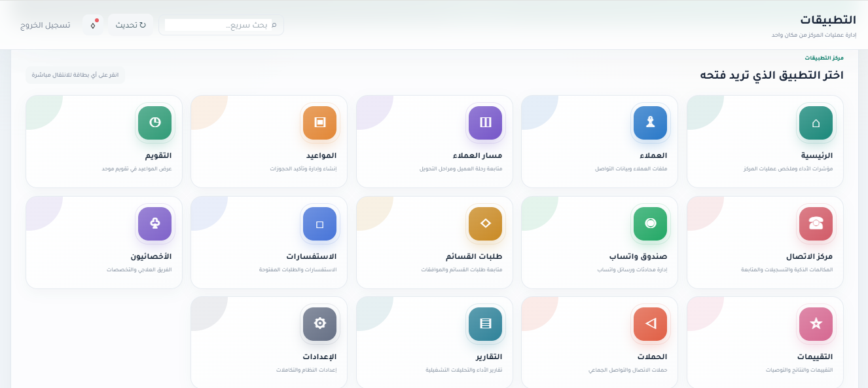Viewport: 868px width, 388px height.
Task: Click the مركز الاتصال card title
Action: [809, 256]
